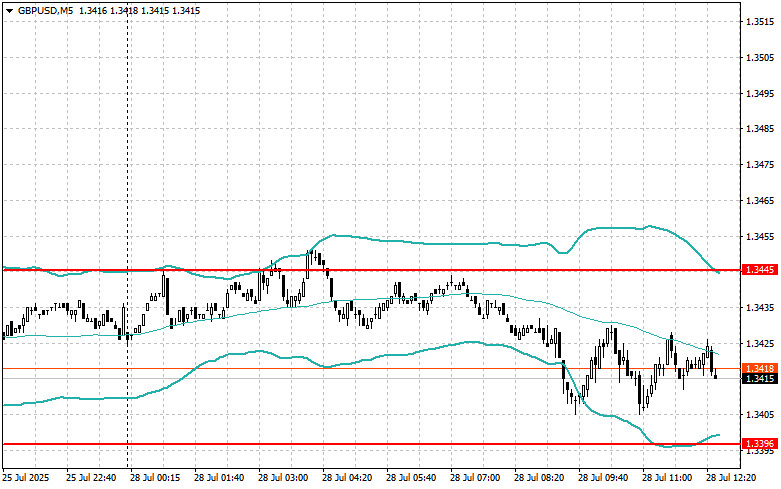
Task: Click the 28 Jul 11:00 time label
Action: (x=667, y=478)
